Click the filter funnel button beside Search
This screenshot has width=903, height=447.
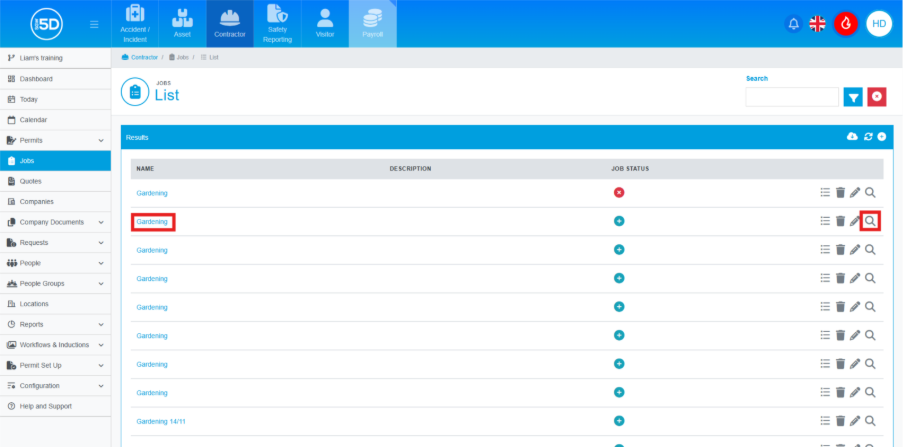click(852, 97)
